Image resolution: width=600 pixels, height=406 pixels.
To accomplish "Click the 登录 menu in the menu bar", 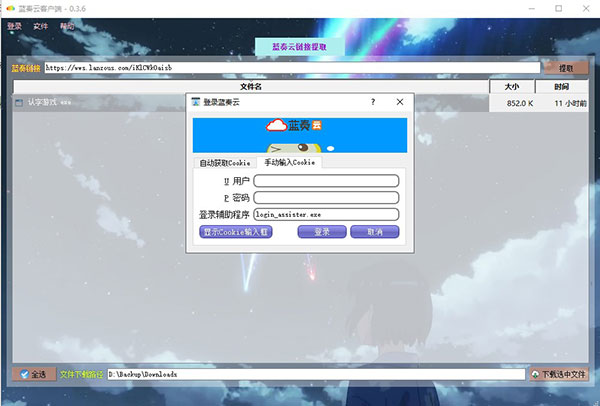I will click(14, 25).
